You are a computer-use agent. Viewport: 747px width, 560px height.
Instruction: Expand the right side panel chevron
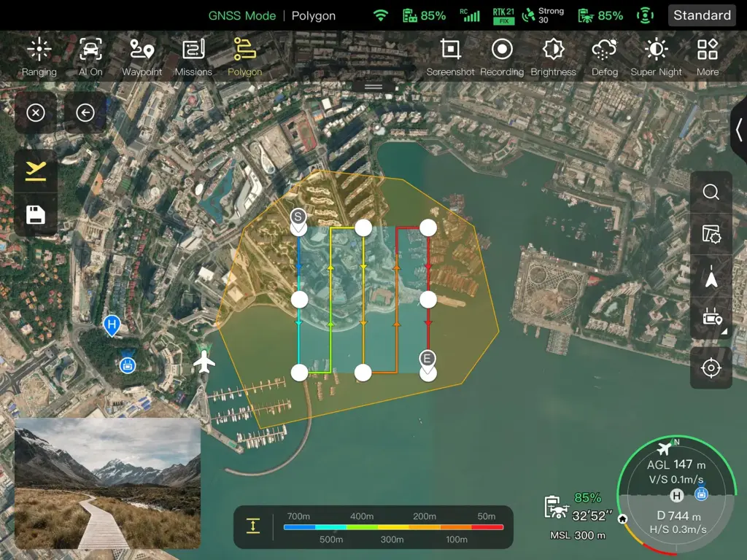(x=738, y=130)
